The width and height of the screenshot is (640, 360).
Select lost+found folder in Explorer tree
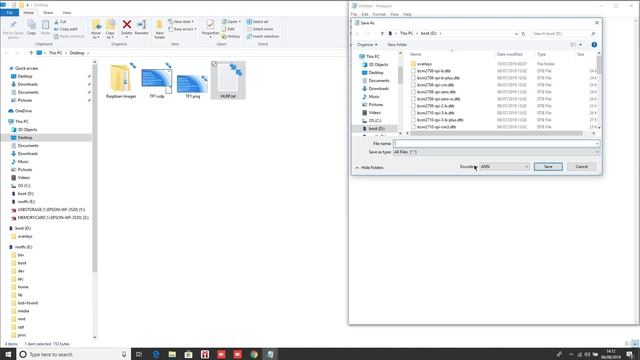(28, 303)
